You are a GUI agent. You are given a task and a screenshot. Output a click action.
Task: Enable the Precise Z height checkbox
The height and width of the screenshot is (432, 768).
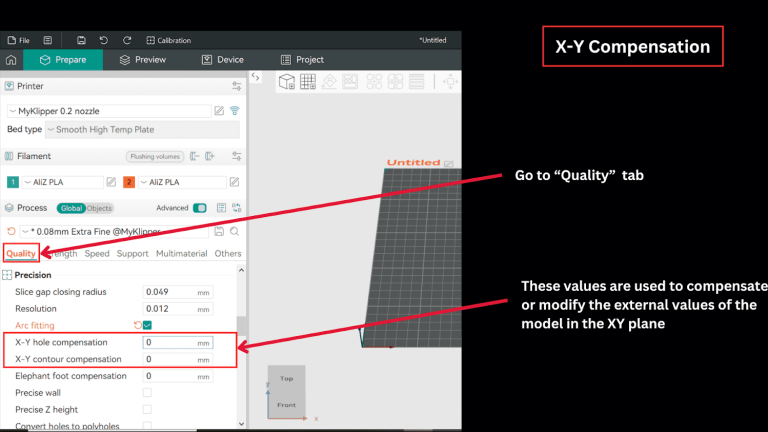pyautogui.click(x=147, y=409)
